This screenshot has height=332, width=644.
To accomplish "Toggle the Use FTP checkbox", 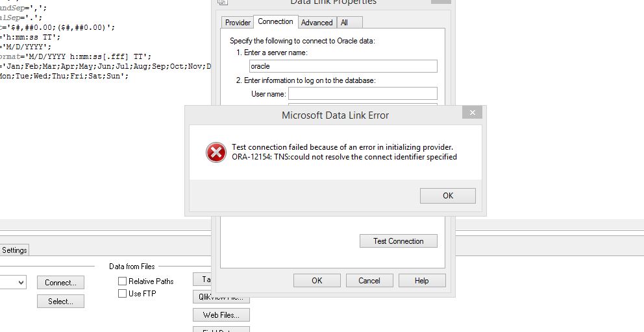I will coord(122,294).
